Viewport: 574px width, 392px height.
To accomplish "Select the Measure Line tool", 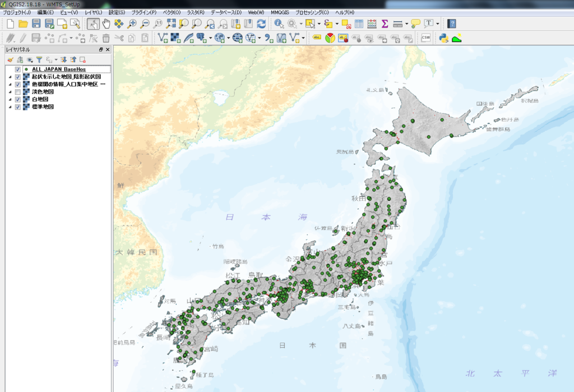I will point(398,24).
